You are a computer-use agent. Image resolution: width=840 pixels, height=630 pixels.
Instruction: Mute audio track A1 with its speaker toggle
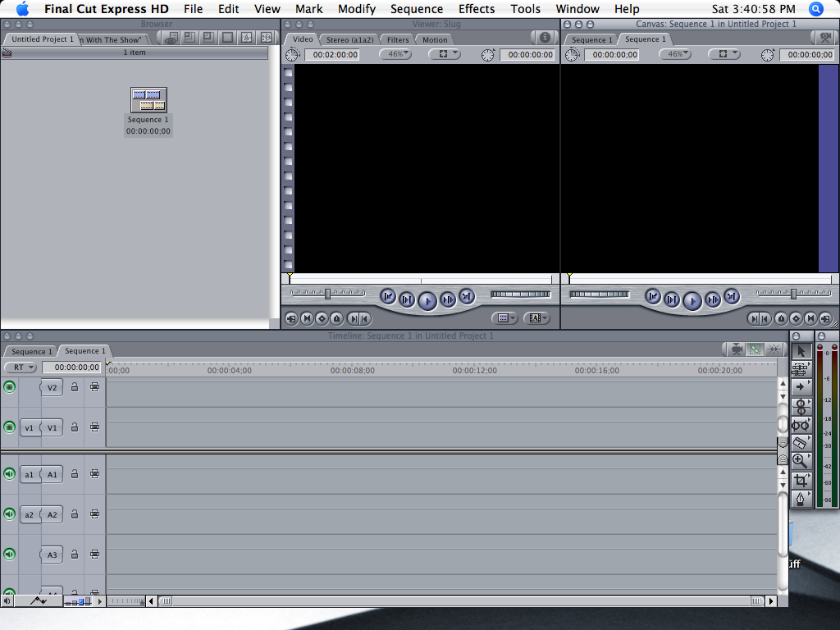[8, 474]
